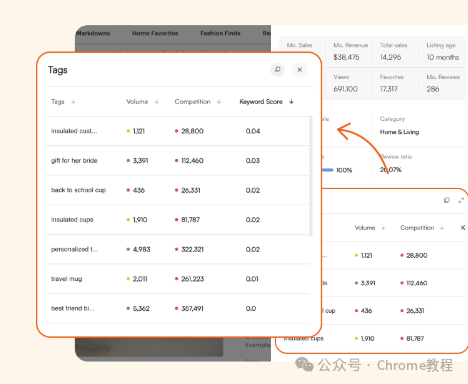468x384 pixels.
Task: Click the copy icon in background tags panel
Action: (x=447, y=200)
